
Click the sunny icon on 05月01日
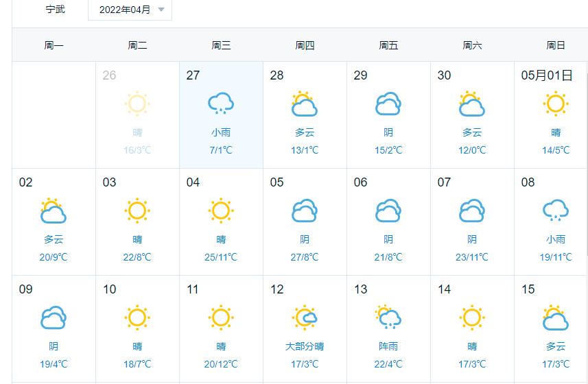(x=556, y=104)
